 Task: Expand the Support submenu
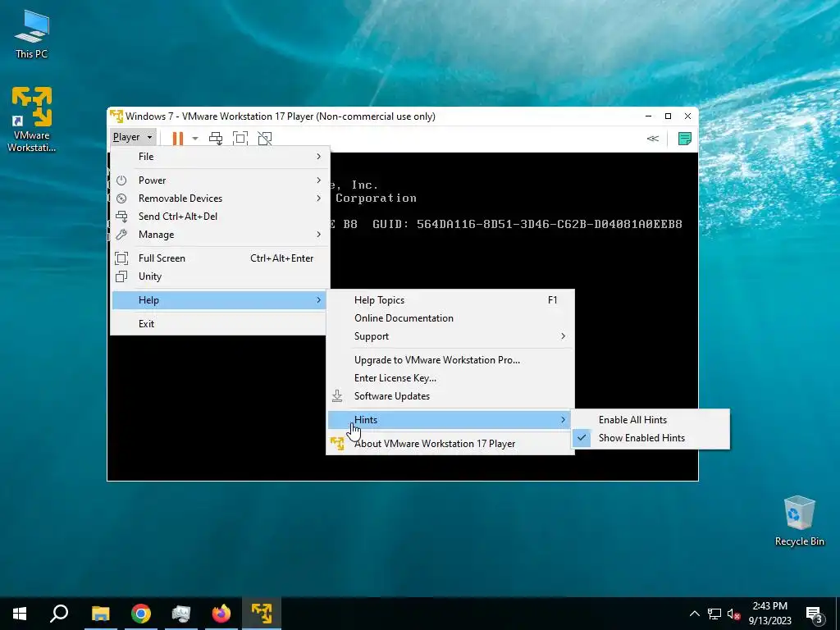pos(450,336)
